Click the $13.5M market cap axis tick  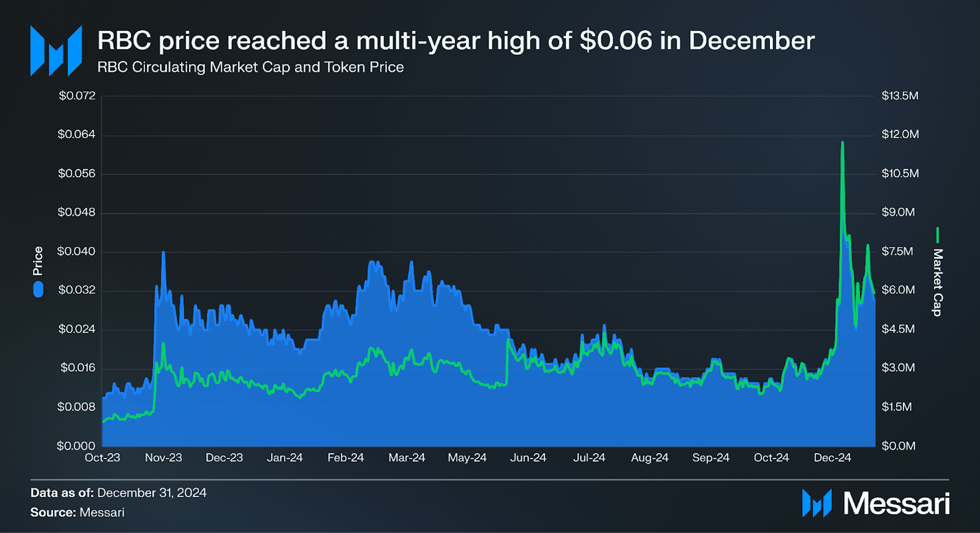900,96
